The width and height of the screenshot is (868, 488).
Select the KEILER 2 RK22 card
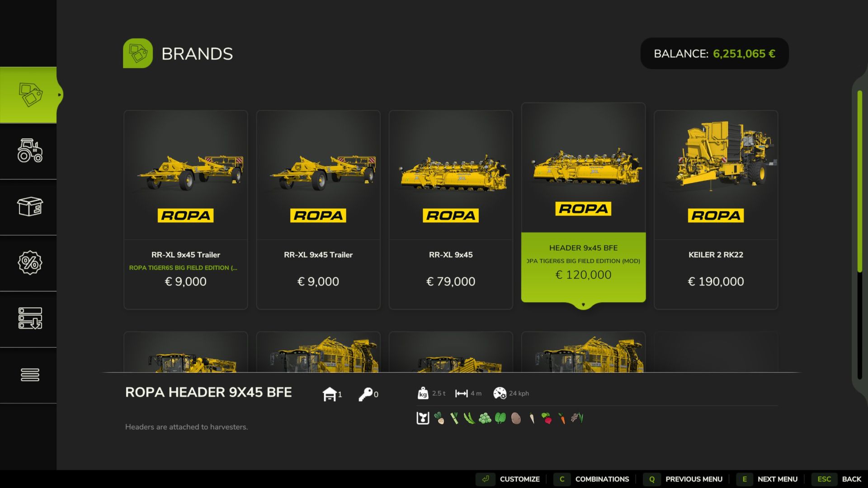click(x=716, y=210)
